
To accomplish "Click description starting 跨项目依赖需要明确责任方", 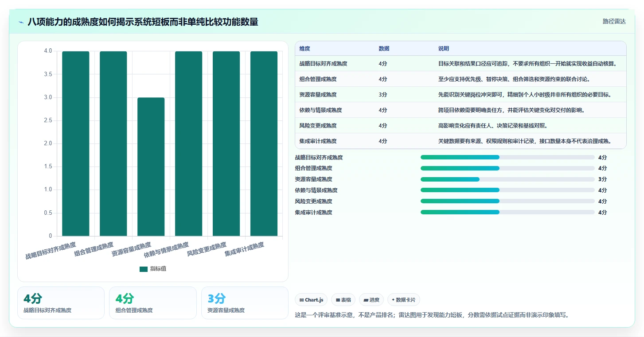I will pyautogui.click(x=511, y=110).
